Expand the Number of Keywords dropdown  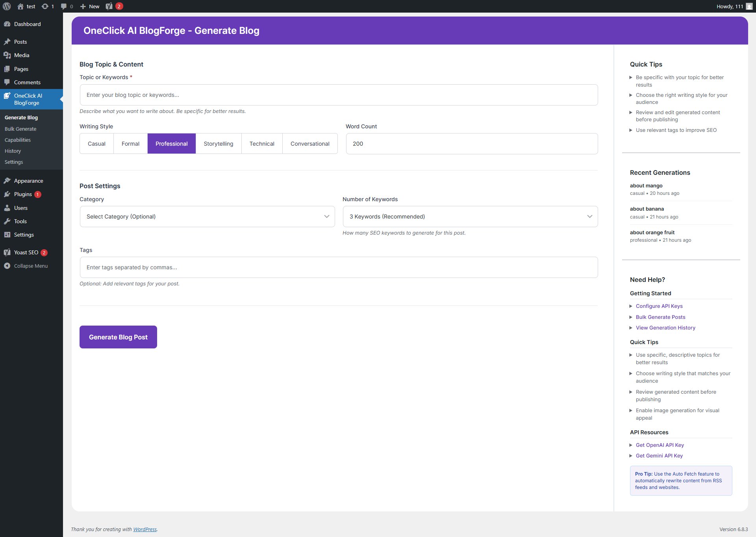point(470,217)
